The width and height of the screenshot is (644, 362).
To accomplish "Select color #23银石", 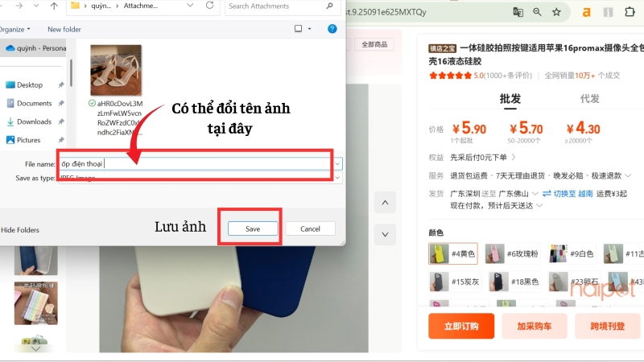I will tap(574, 282).
